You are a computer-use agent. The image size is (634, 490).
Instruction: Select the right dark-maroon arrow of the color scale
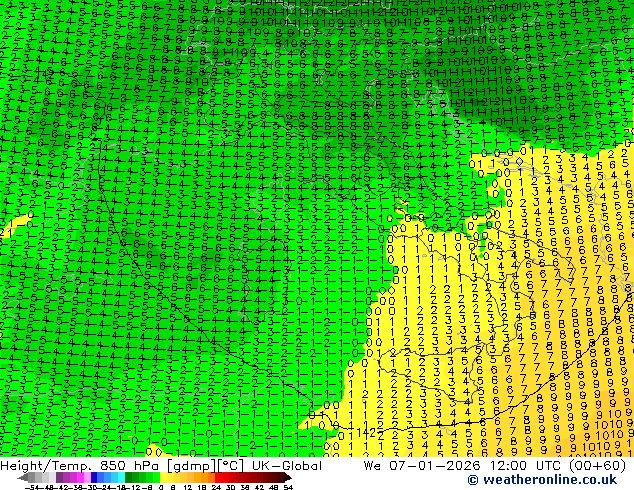(288, 477)
